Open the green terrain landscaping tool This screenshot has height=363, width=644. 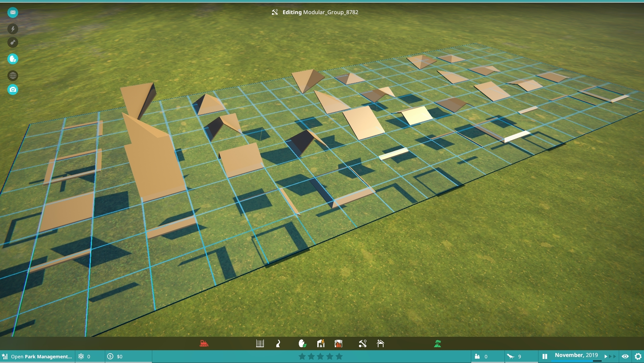pos(438,343)
